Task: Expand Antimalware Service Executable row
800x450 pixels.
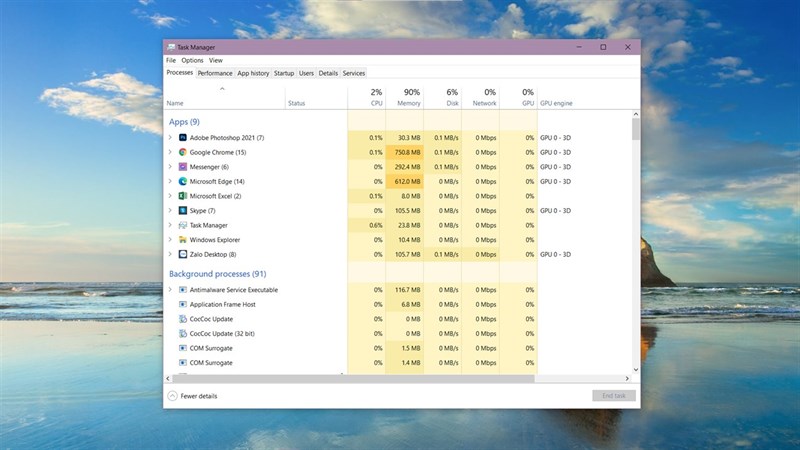Action: [170, 290]
